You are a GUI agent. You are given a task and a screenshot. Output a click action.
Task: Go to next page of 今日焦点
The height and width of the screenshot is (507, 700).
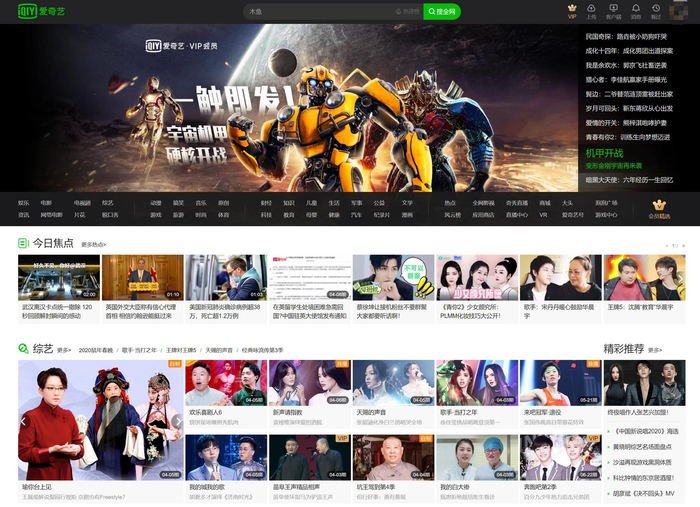click(x=683, y=245)
